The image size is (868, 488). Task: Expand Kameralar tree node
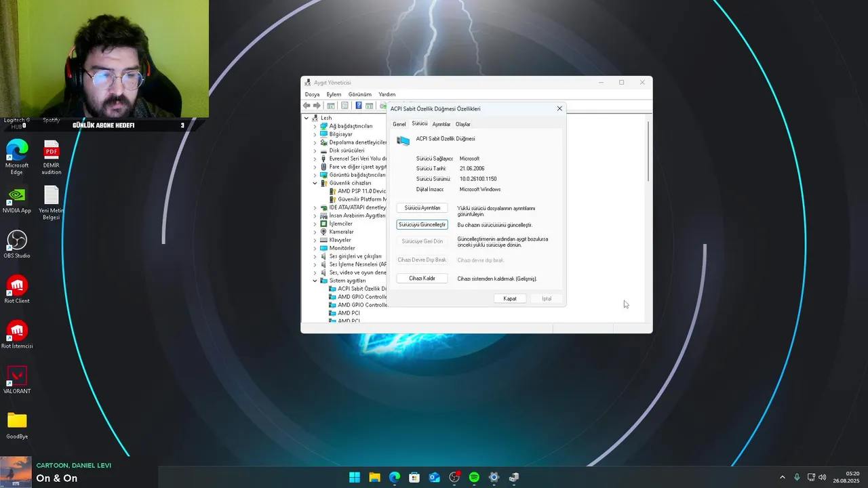point(315,232)
